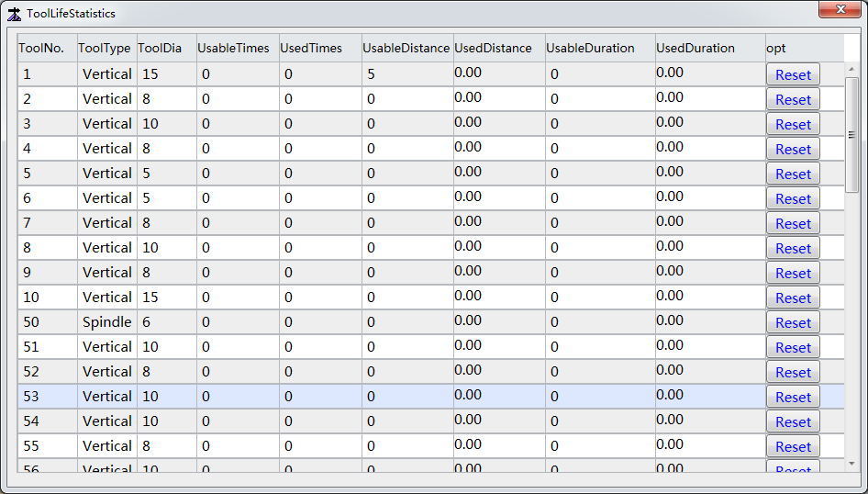The image size is (868, 494).
Task: Select UsedTimes cell for tool 9
Action: point(320,273)
